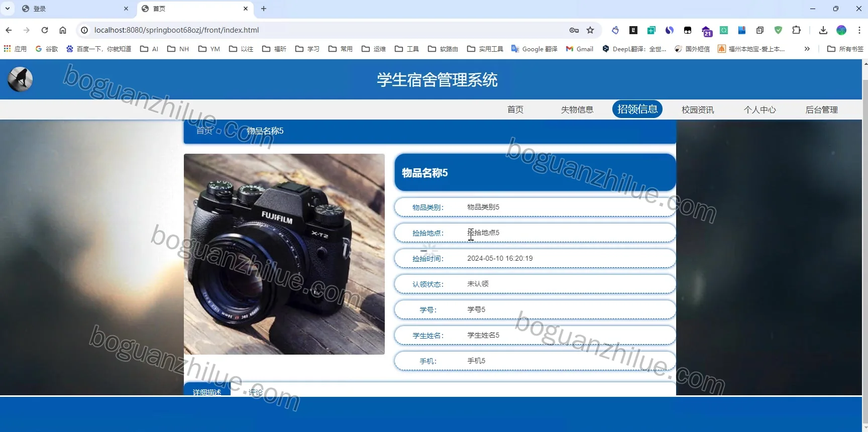Close the 首页 tab
The height and width of the screenshot is (432, 868).
(246, 9)
